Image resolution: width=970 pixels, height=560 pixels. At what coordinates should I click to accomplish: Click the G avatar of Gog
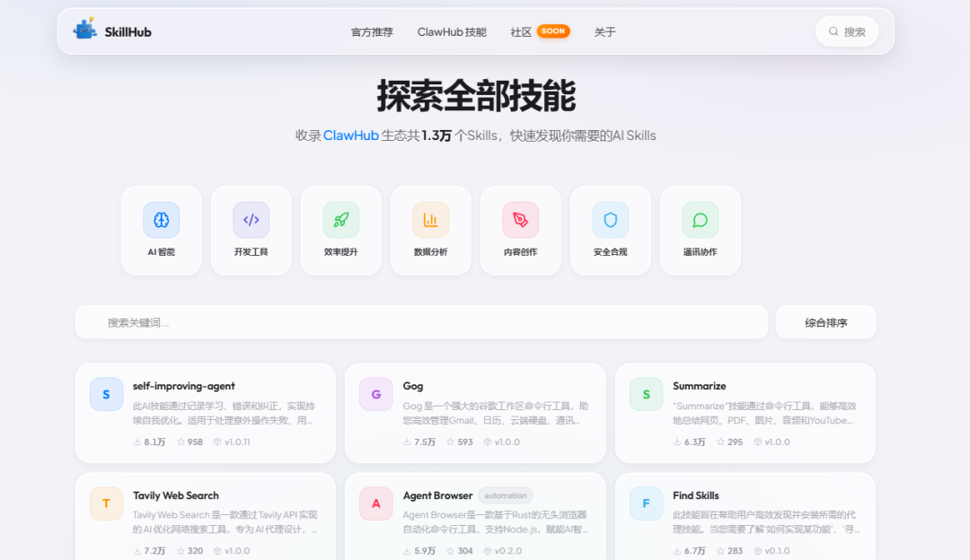[376, 394]
